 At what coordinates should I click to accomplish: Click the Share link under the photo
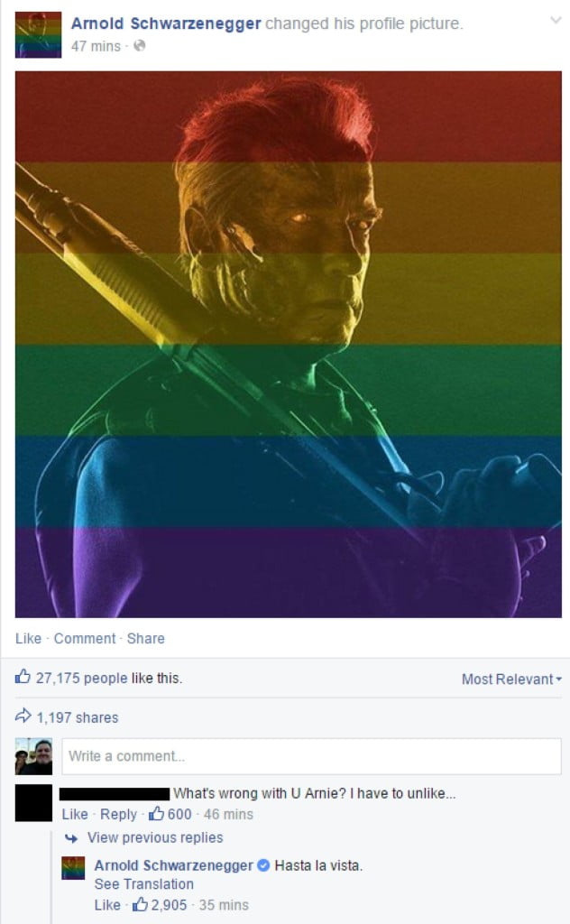tap(146, 638)
